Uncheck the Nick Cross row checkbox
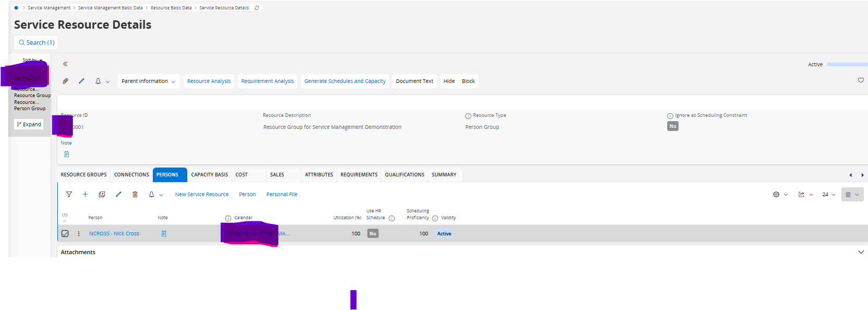Viewport: 868px width, 310px height. [65, 234]
